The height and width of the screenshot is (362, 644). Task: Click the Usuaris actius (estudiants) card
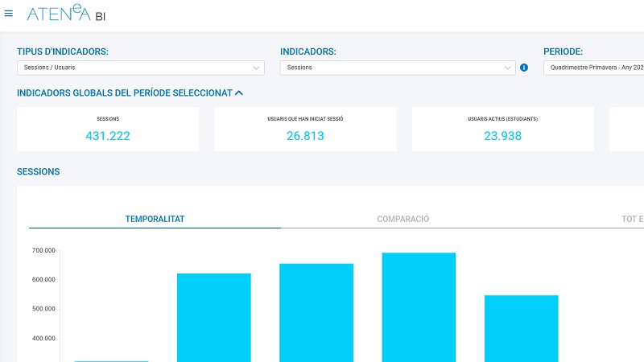(x=502, y=130)
